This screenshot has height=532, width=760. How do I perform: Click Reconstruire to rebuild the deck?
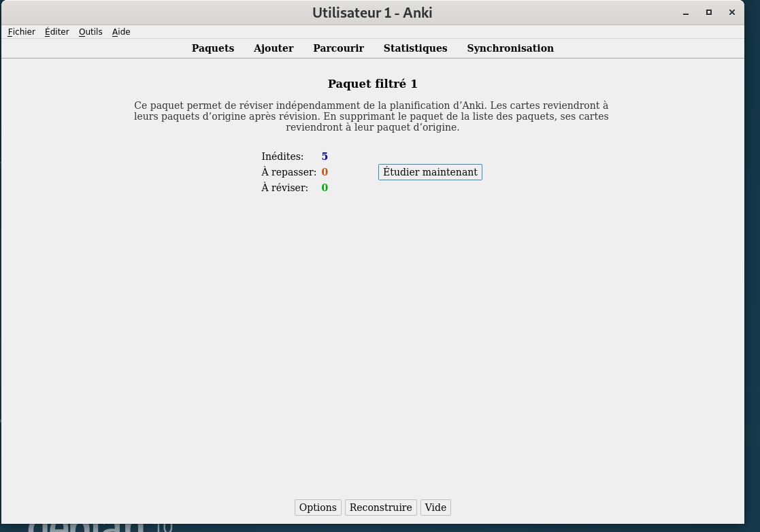coord(380,508)
